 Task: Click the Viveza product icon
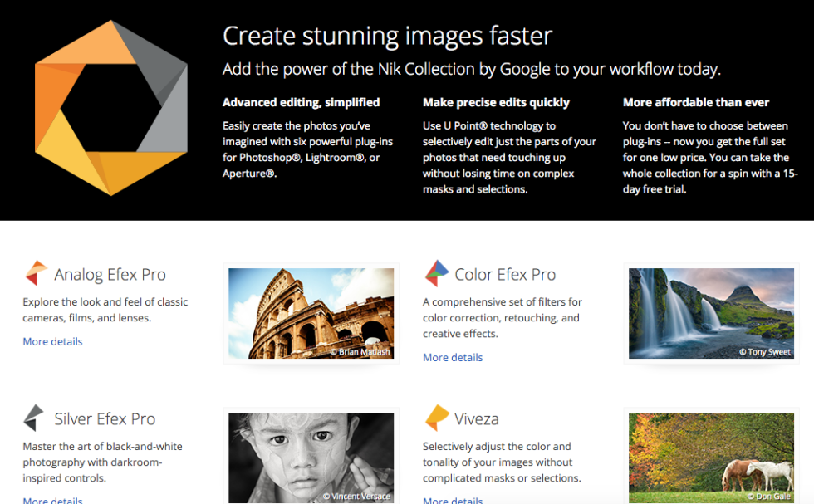click(x=437, y=418)
